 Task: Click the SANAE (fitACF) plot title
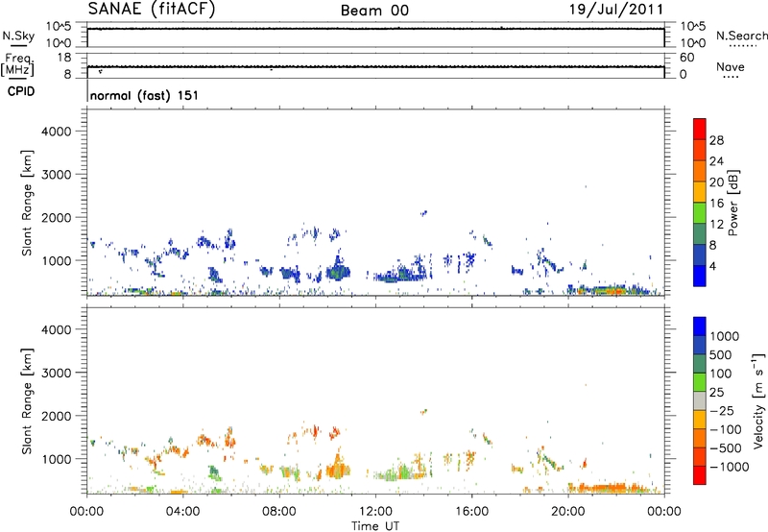152,9
